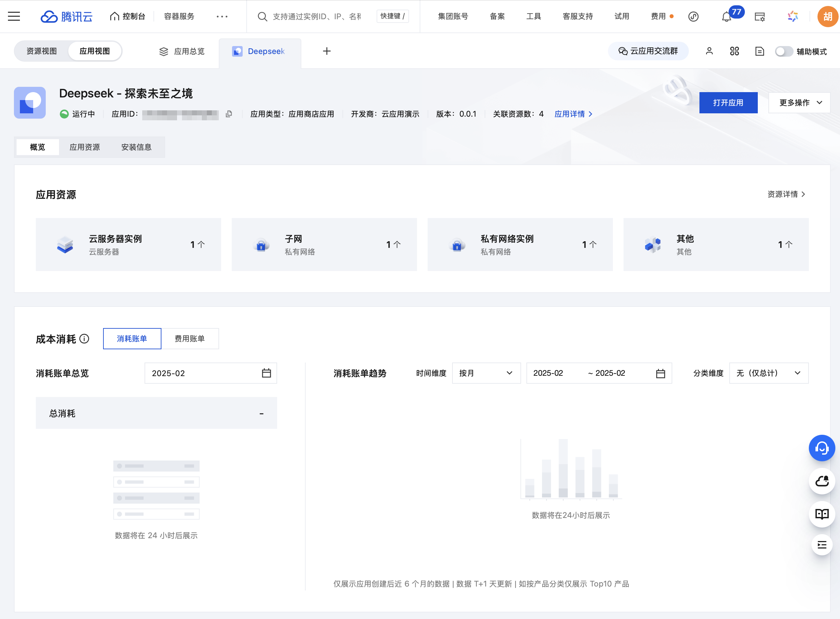This screenshot has height=619, width=840.
Task: Show more shortcuts via ellipsis
Action: pyautogui.click(x=222, y=17)
